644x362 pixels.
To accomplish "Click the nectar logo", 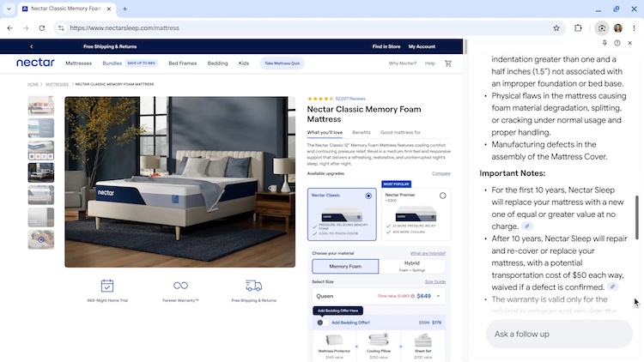I will [35, 63].
